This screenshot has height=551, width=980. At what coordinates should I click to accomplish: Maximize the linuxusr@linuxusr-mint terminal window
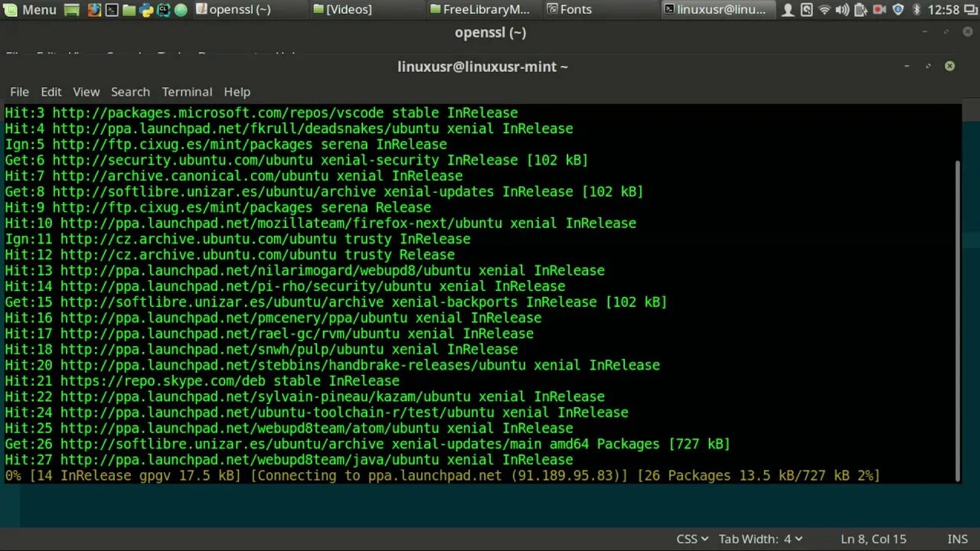tap(928, 67)
